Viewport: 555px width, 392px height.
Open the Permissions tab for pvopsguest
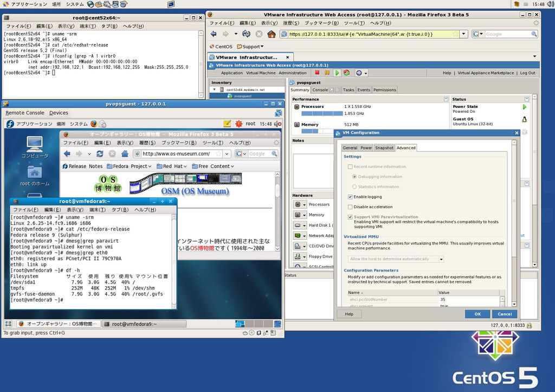click(x=385, y=90)
